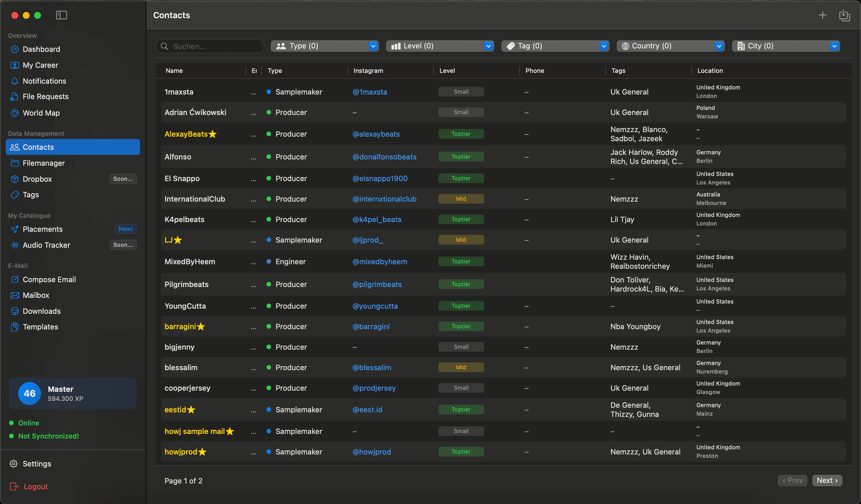The height and width of the screenshot is (504, 861).
Task: Select the Filemanager folder icon
Action: pos(15,163)
